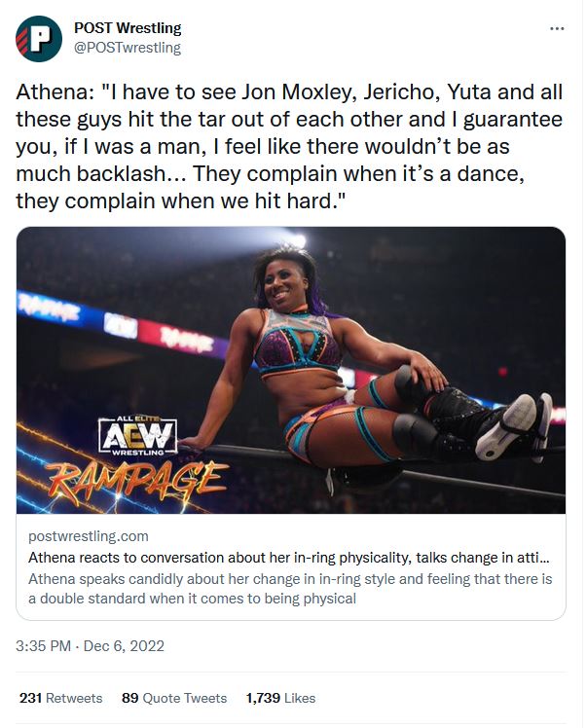Click the POST Wrestling profile avatar
The height and width of the screenshot is (728, 587).
point(39,38)
